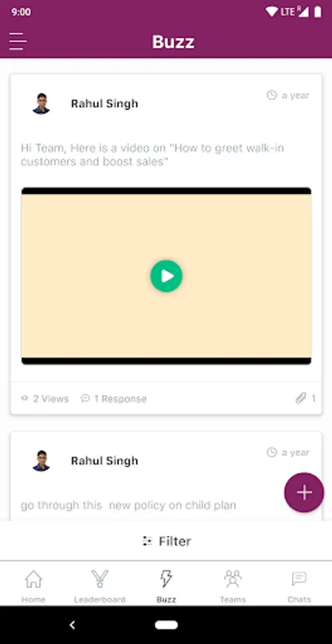Open the child plan policy post
This screenshot has width=332, height=644.
(x=128, y=505)
